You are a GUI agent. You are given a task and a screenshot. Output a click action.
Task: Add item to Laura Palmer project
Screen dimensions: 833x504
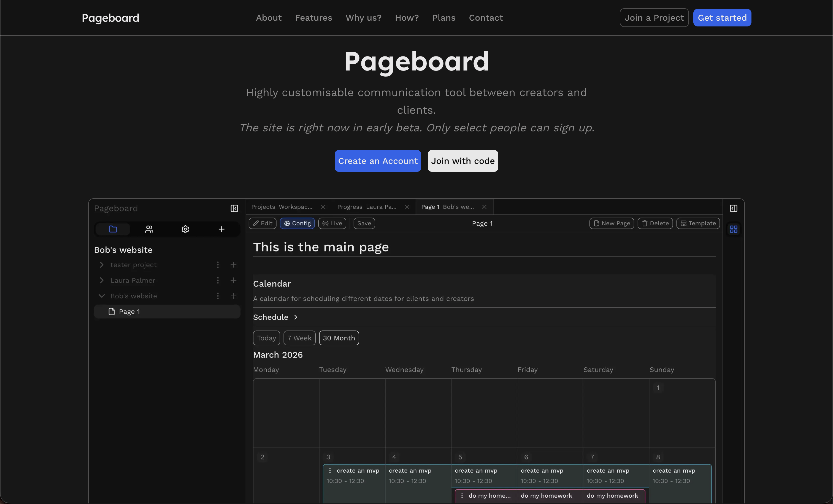(x=233, y=280)
